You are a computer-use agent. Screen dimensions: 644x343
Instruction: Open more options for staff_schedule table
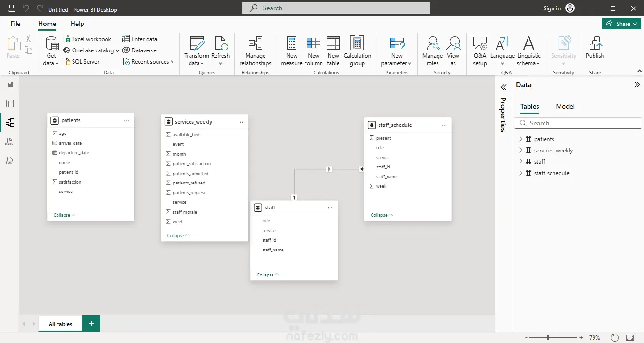point(444,125)
